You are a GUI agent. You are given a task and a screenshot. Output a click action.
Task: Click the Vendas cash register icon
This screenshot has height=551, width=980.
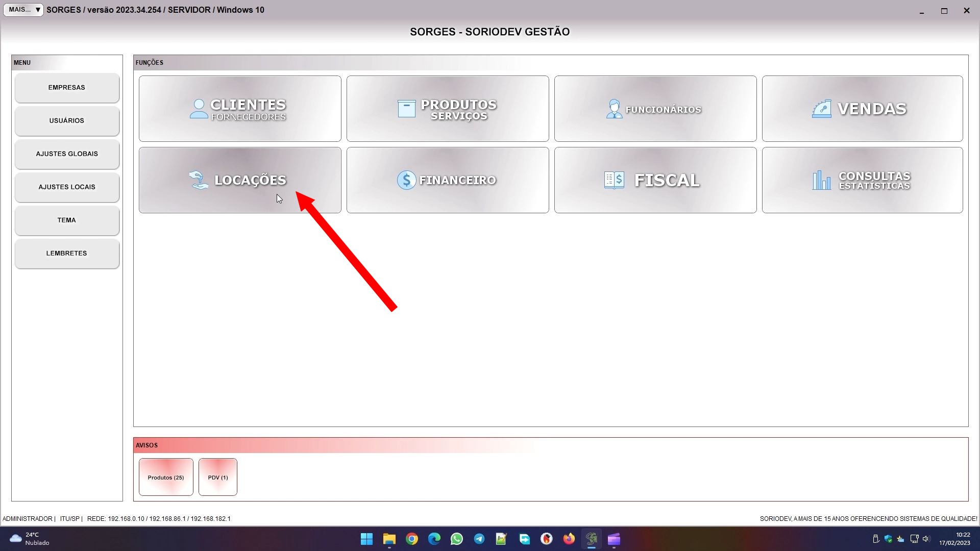(x=821, y=109)
